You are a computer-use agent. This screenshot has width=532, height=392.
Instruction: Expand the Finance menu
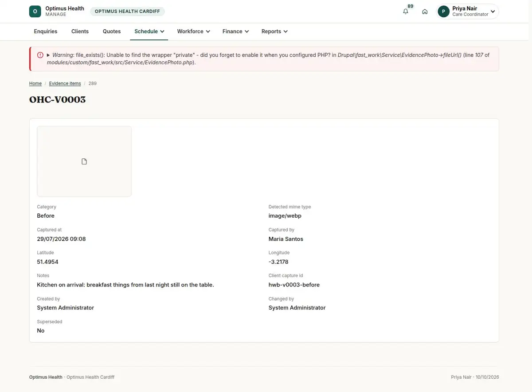235,31
